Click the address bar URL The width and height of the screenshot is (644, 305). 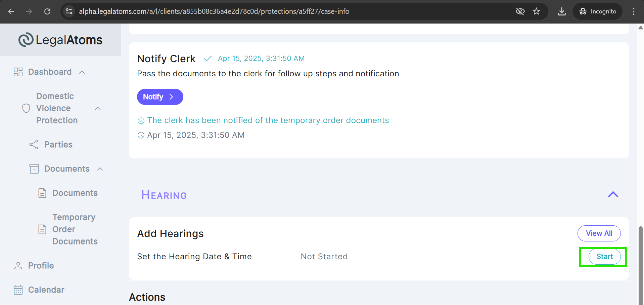pos(214,11)
